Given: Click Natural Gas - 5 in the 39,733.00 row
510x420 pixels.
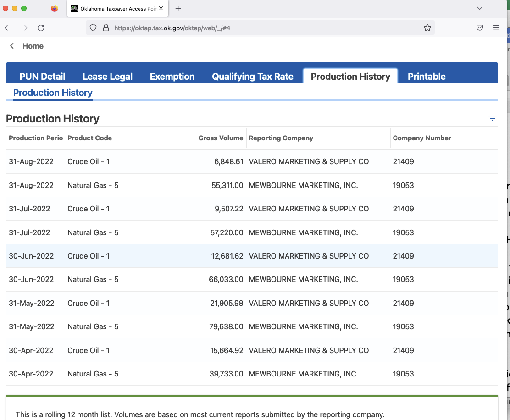Looking at the screenshot, I should (x=93, y=374).
